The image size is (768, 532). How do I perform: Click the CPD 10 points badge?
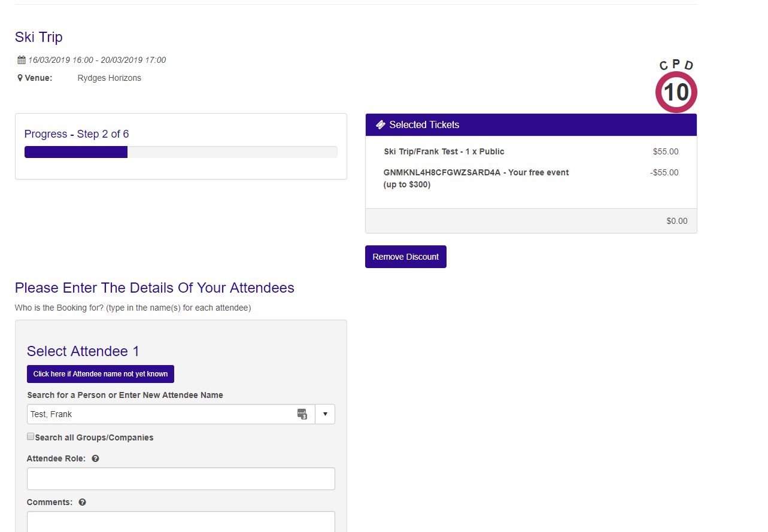click(676, 92)
